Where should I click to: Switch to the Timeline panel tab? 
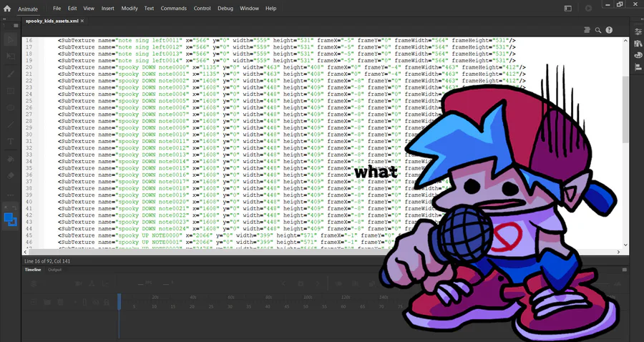33,270
